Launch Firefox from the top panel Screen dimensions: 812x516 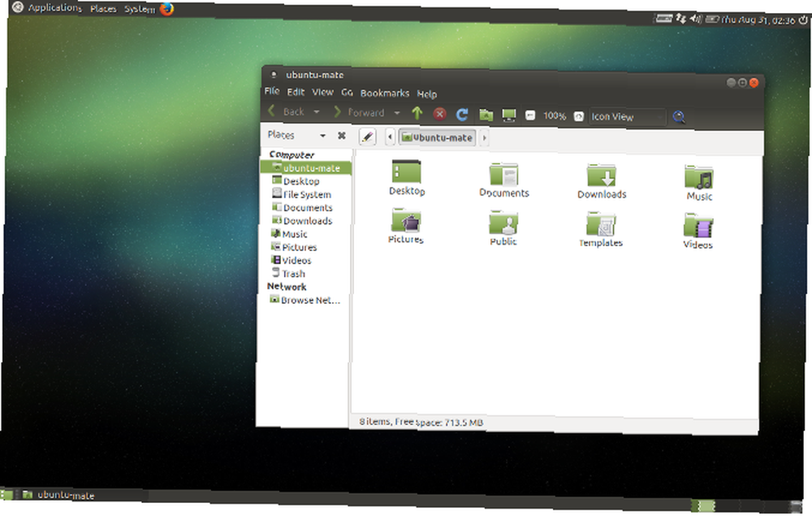(x=166, y=9)
